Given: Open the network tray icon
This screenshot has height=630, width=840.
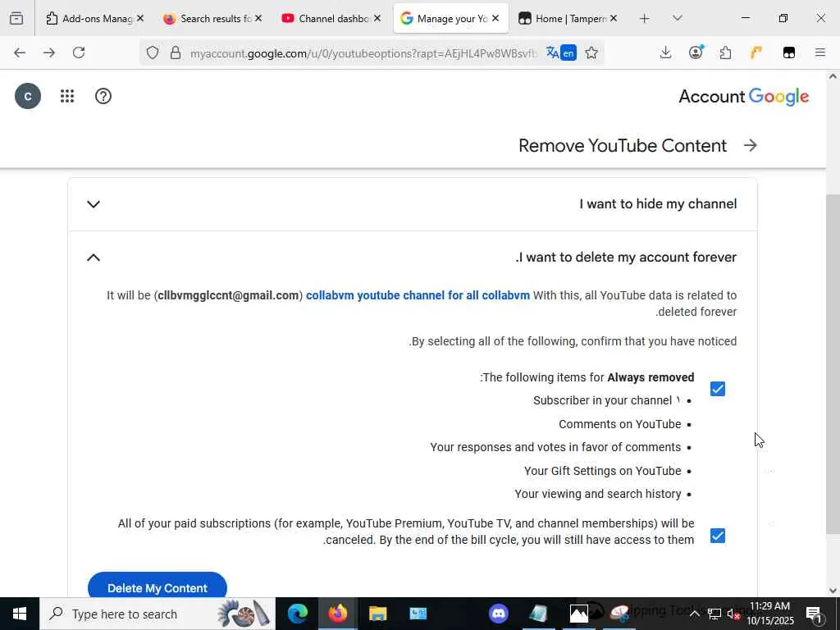Looking at the screenshot, I should [x=714, y=614].
